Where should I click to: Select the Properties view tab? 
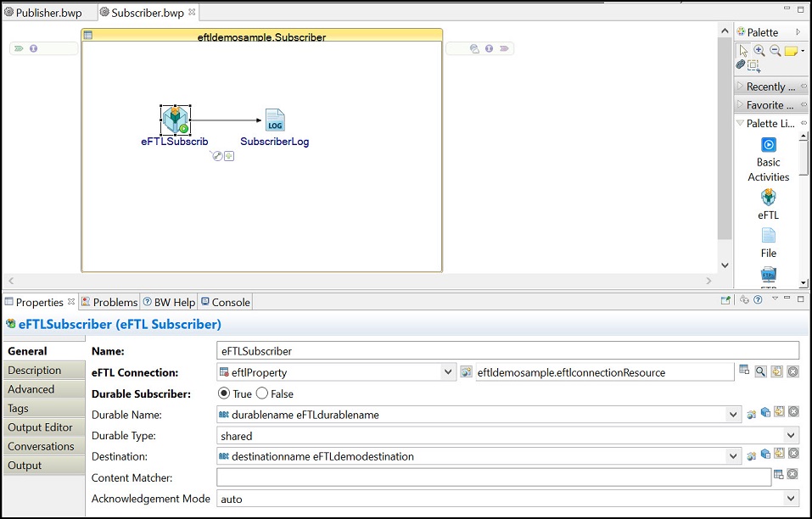coord(39,302)
